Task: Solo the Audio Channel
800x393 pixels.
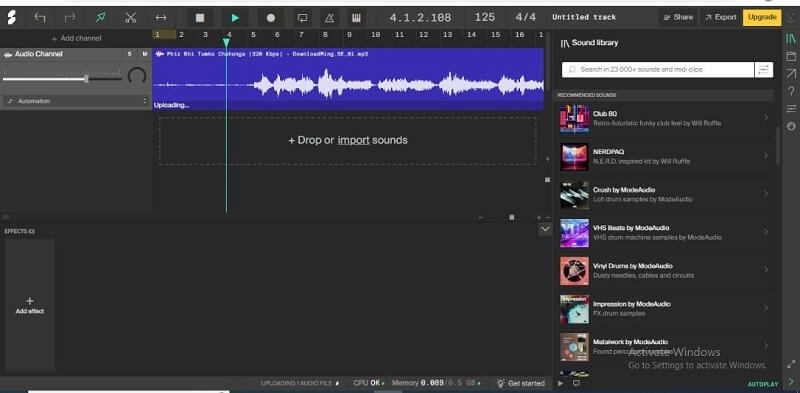Action: [x=130, y=54]
